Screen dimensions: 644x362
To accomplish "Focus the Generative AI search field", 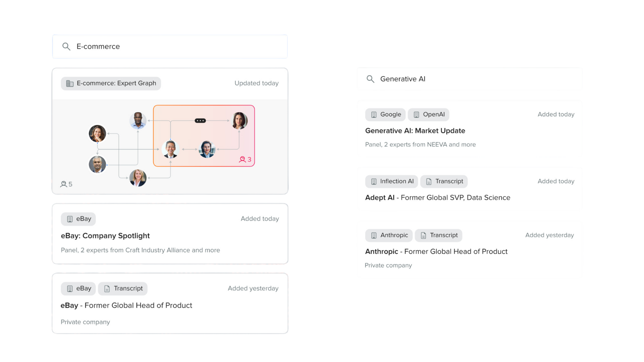I will (x=470, y=79).
